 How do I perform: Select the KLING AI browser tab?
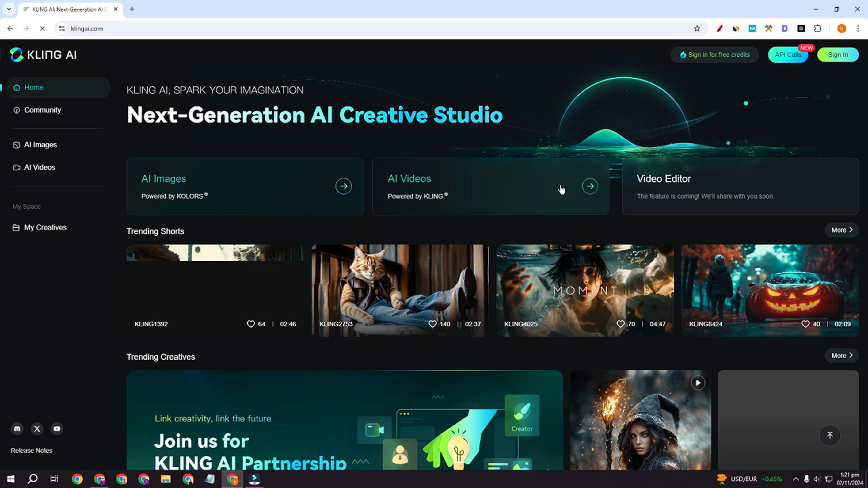(70, 9)
